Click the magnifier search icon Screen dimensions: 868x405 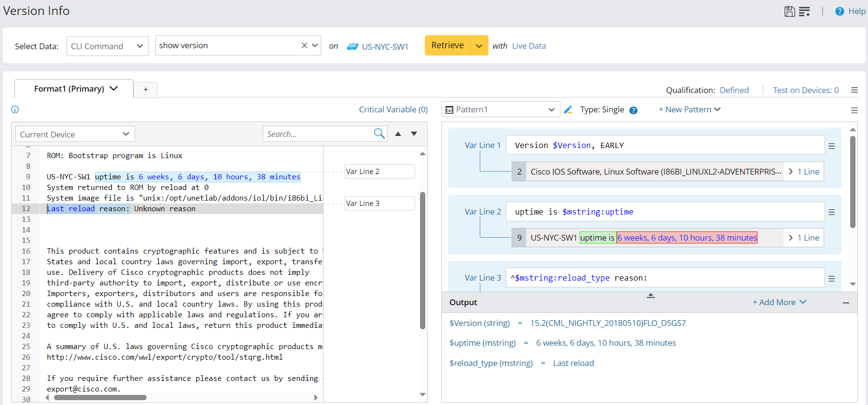pyautogui.click(x=379, y=134)
